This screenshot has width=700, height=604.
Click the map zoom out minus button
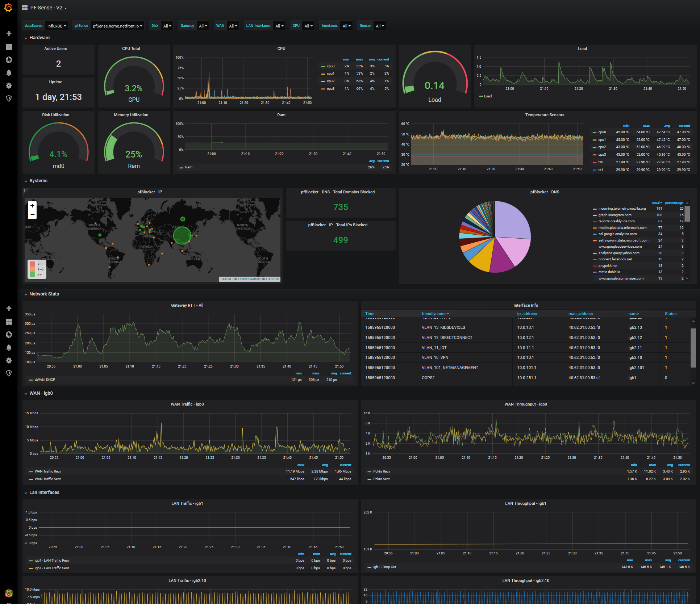tap(32, 214)
